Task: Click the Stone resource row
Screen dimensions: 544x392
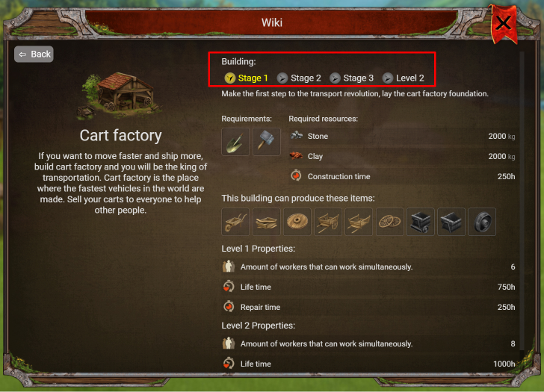Action: pos(403,136)
